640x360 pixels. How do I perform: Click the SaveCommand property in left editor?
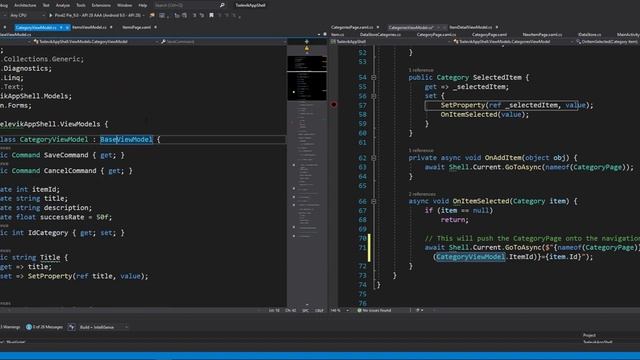coord(66,155)
